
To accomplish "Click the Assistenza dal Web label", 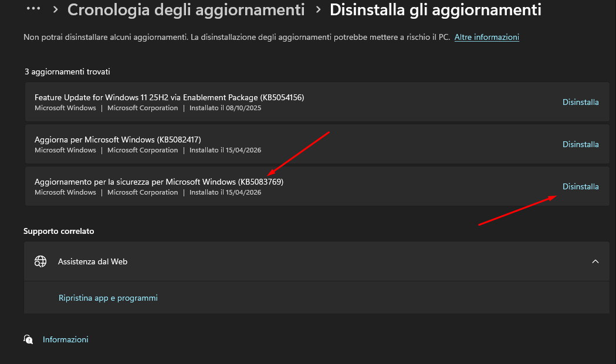I will (x=93, y=261).
